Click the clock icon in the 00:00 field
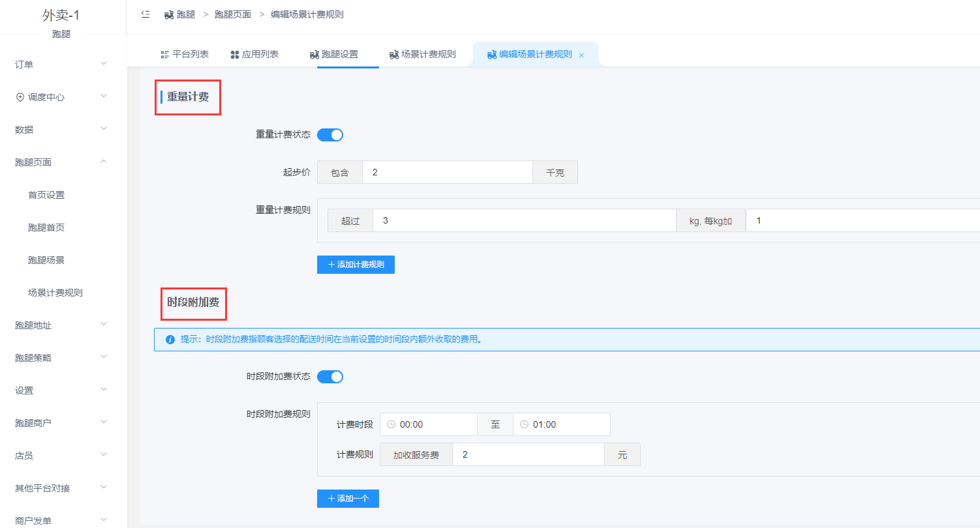 391,424
